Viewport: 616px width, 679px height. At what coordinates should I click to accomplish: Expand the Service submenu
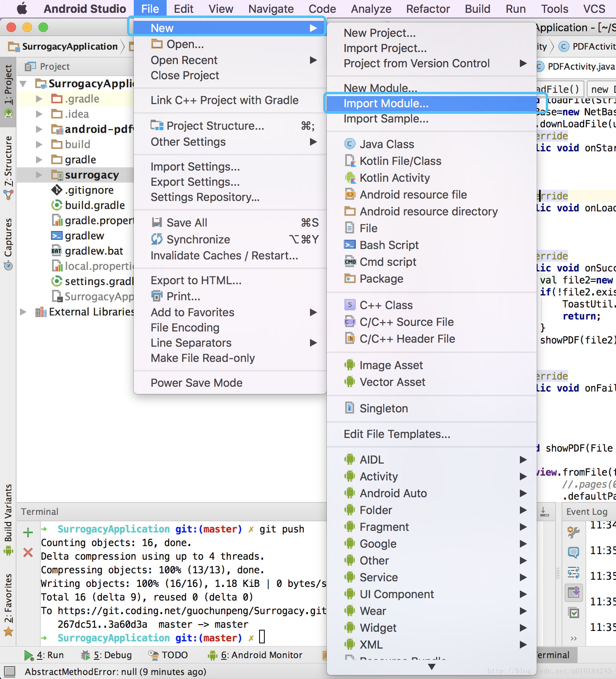[432, 577]
